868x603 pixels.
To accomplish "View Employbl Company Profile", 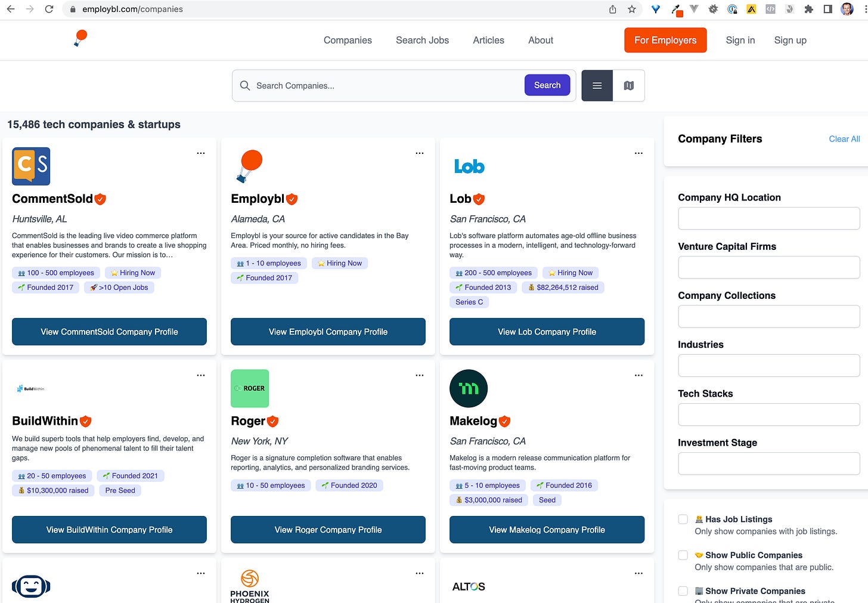I will tap(328, 332).
